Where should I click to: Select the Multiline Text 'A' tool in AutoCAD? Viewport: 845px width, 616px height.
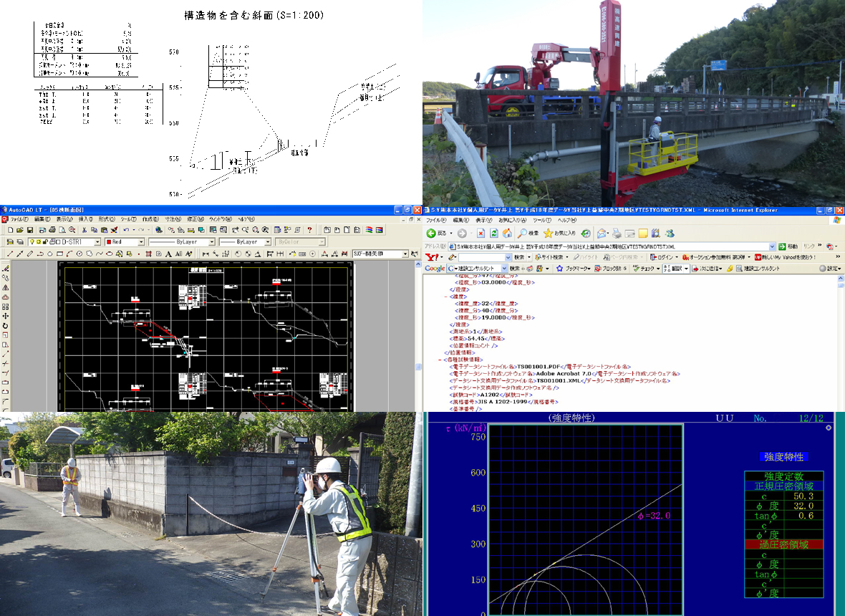pyautogui.click(x=168, y=254)
